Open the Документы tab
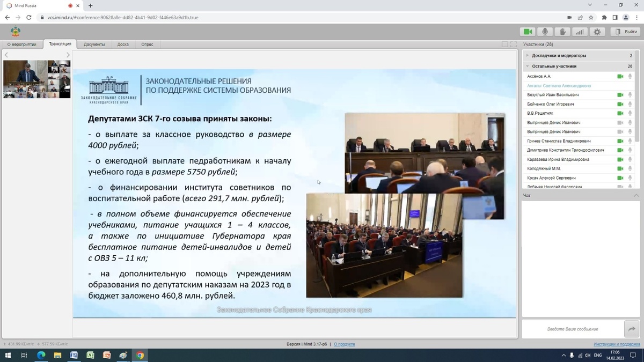Screen dimensions: 644x362 pyautogui.click(x=94, y=45)
